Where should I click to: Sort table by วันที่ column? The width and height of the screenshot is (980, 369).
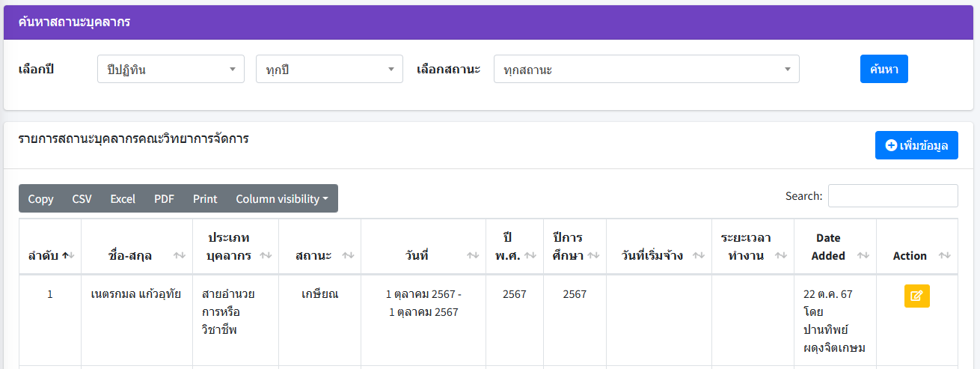pyautogui.click(x=473, y=256)
